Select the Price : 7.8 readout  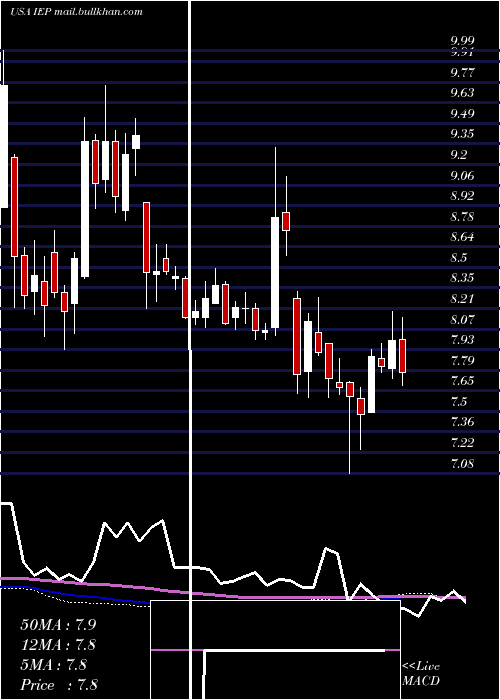click(59, 685)
